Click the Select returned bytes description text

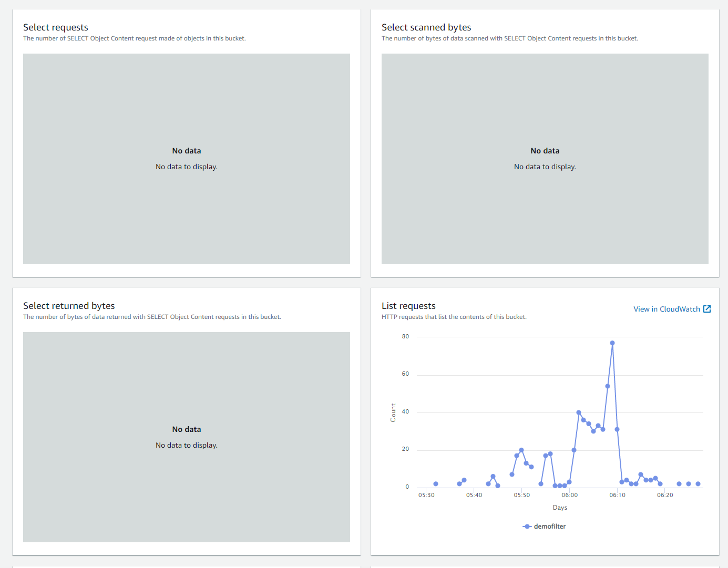(152, 317)
